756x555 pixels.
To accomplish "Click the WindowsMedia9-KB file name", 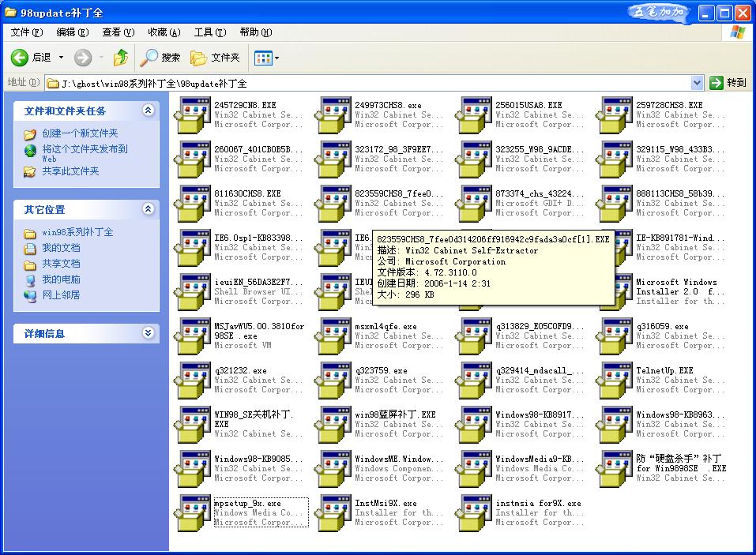I will (x=540, y=459).
